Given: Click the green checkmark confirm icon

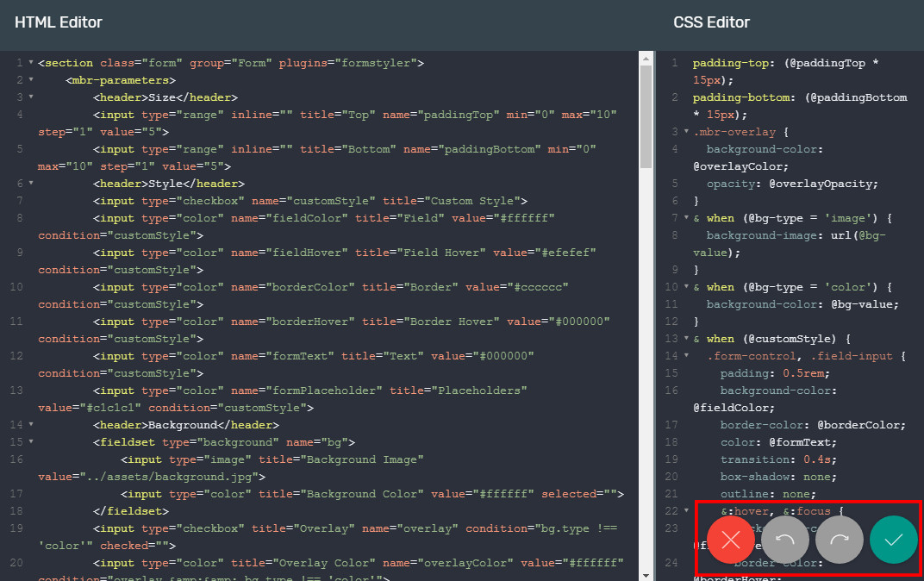Looking at the screenshot, I should pyautogui.click(x=893, y=540).
